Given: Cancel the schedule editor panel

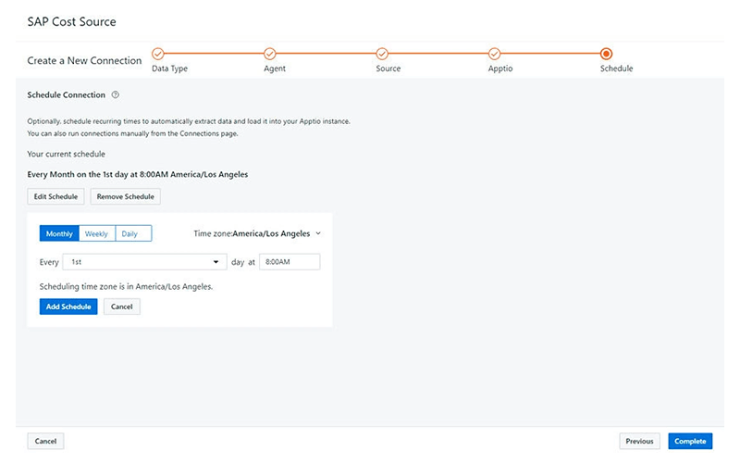Looking at the screenshot, I should pyautogui.click(x=122, y=307).
